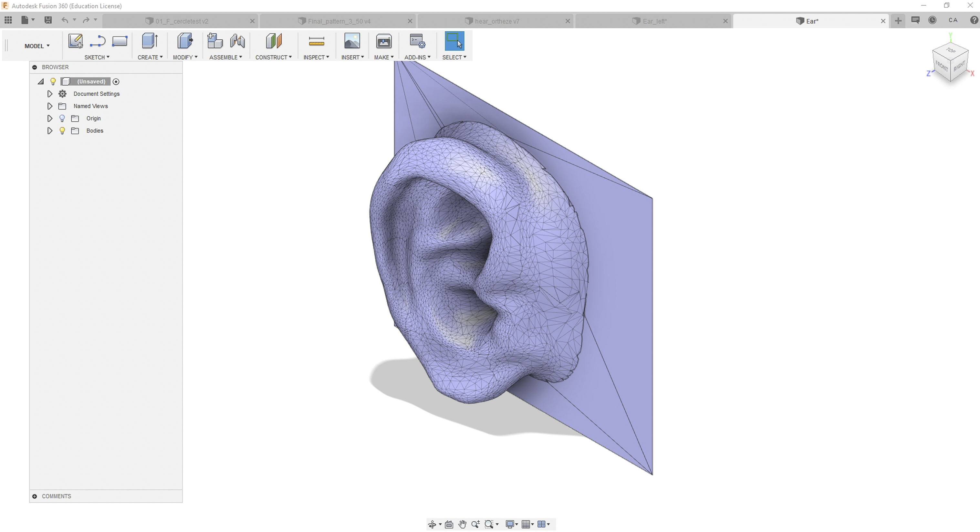Toggle visibility lightbulb for Bodies folder

pyautogui.click(x=62, y=130)
